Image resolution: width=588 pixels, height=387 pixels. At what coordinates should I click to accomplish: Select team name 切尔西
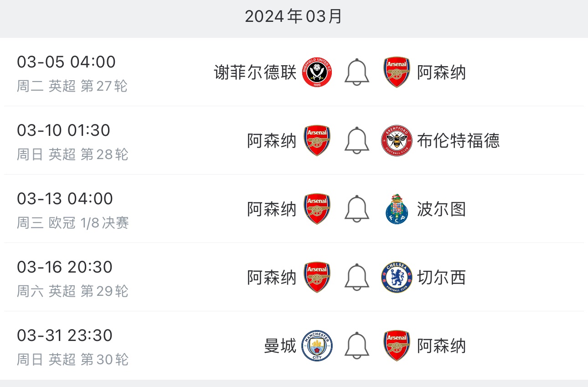(441, 278)
